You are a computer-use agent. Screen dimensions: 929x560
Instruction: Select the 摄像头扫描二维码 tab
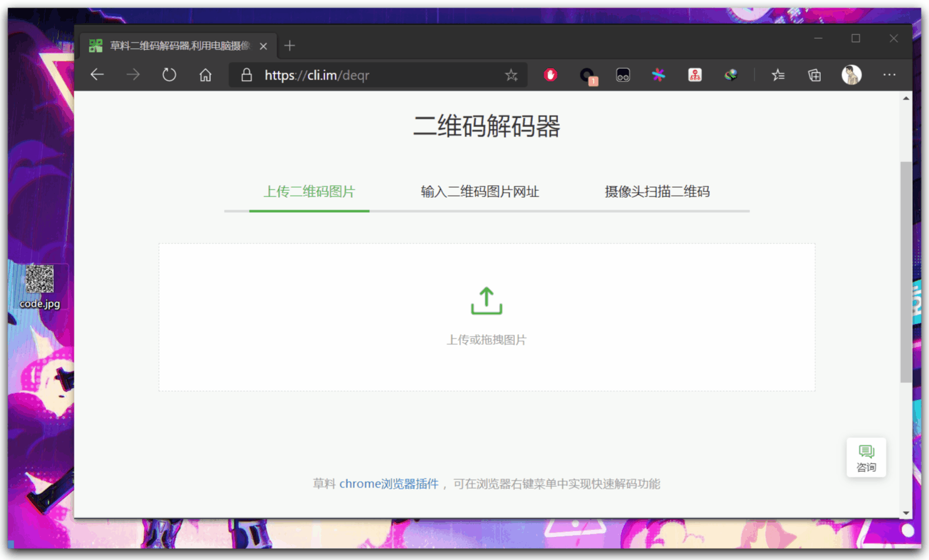tap(657, 192)
